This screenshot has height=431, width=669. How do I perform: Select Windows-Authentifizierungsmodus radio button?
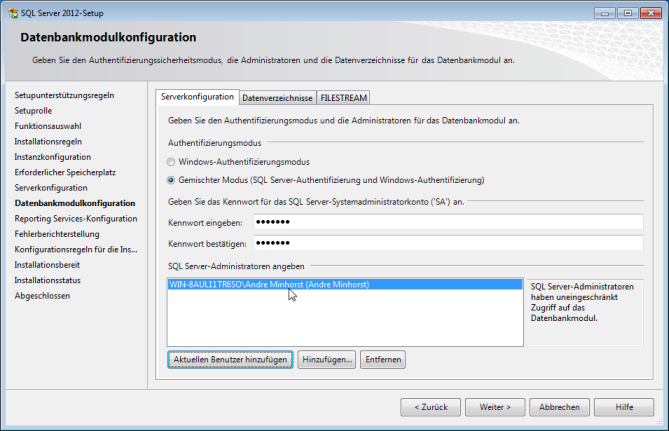[170, 161]
